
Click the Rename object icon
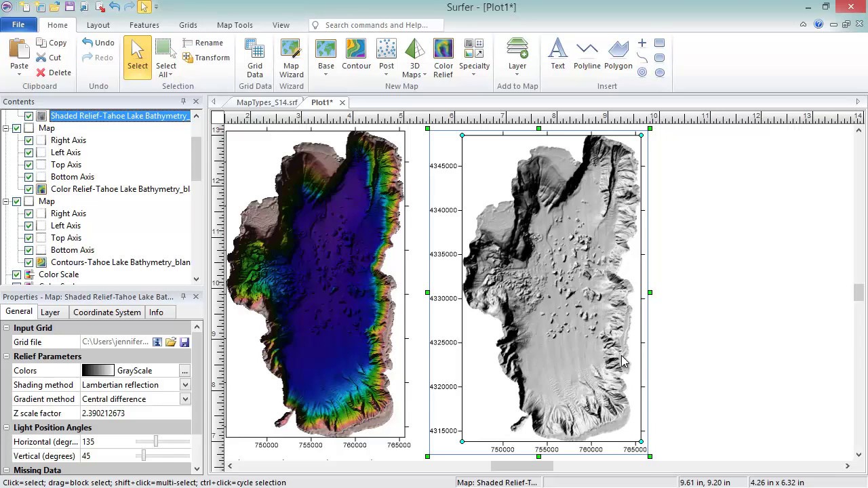tap(188, 43)
